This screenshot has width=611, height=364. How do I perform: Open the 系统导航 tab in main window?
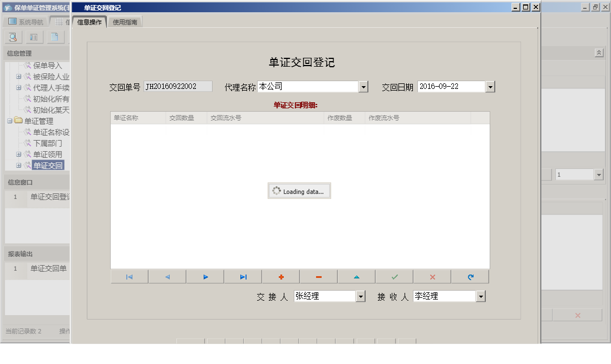pyautogui.click(x=26, y=22)
